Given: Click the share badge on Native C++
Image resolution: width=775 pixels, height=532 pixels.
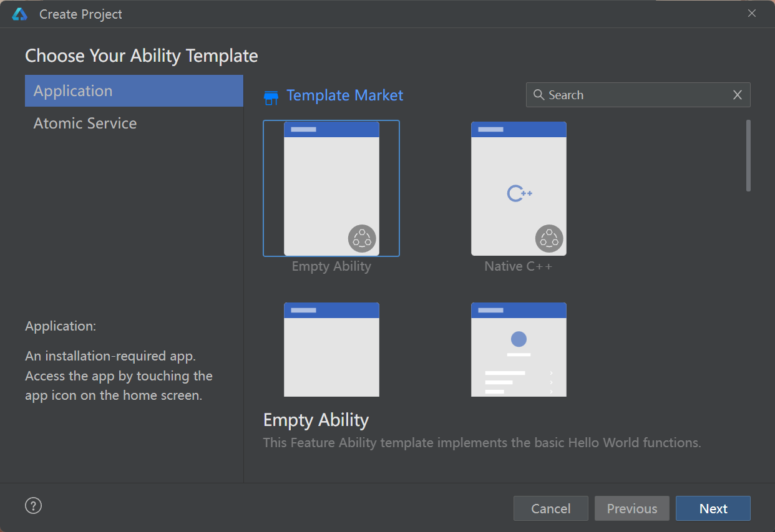Looking at the screenshot, I should pyautogui.click(x=549, y=238).
